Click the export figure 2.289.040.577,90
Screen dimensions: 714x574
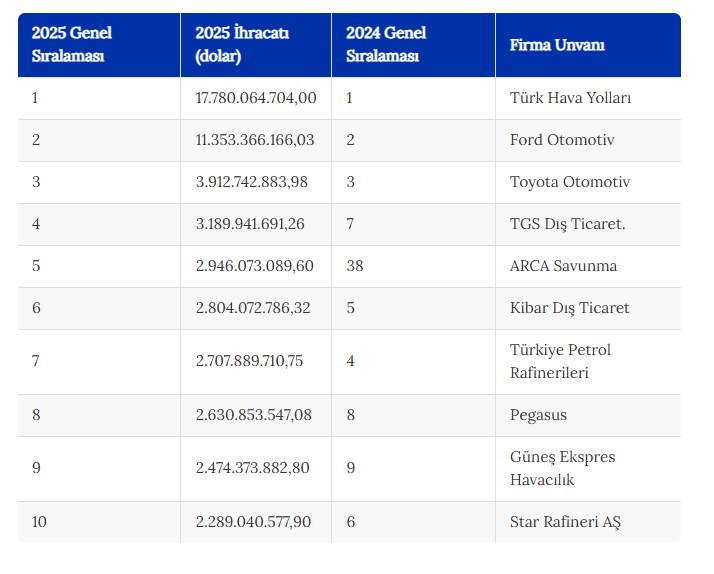click(253, 522)
